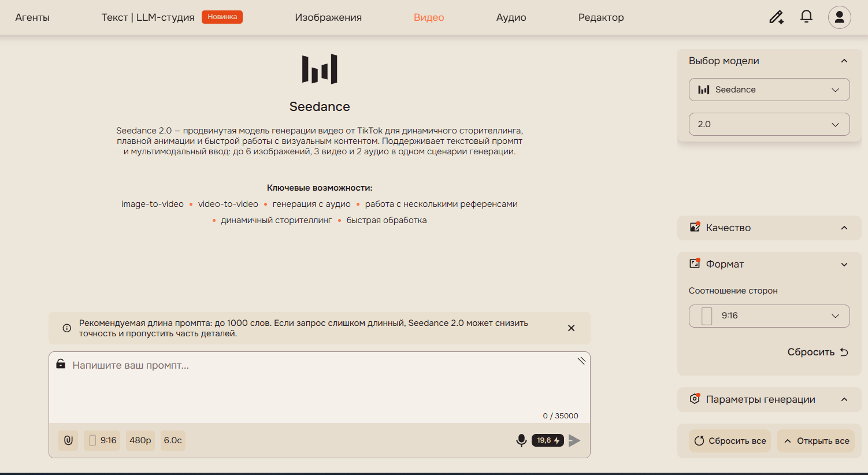Click the Сбросить все button
The height and width of the screenshot is (475, 868).
[x=730, y=441]
